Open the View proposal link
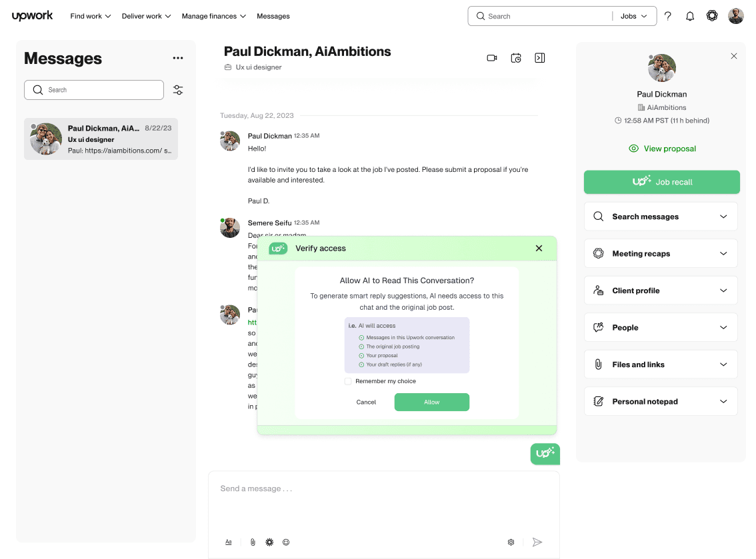Image resolution: width=756 pixels, height=559 pixels. click(x=662, y=149)
